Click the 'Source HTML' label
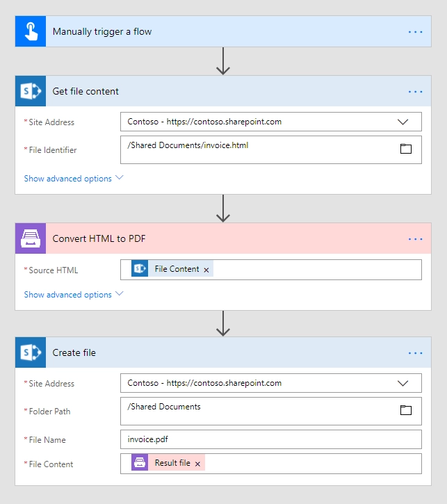The width and height of the screenshot is (447, 504). pos(54,270)
